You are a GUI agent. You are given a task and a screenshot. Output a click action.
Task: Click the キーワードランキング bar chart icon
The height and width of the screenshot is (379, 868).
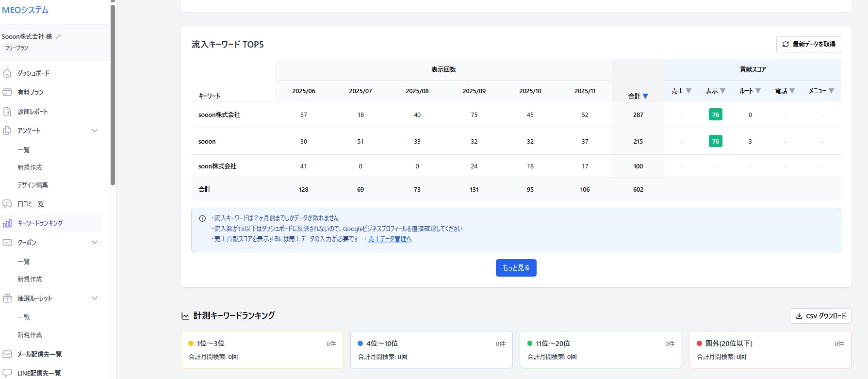(x=7, y=223)
